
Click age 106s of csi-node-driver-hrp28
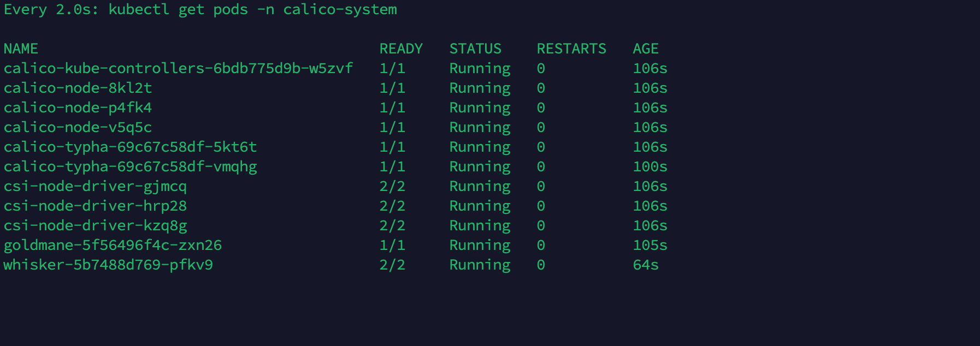click(x=650, y=206)
